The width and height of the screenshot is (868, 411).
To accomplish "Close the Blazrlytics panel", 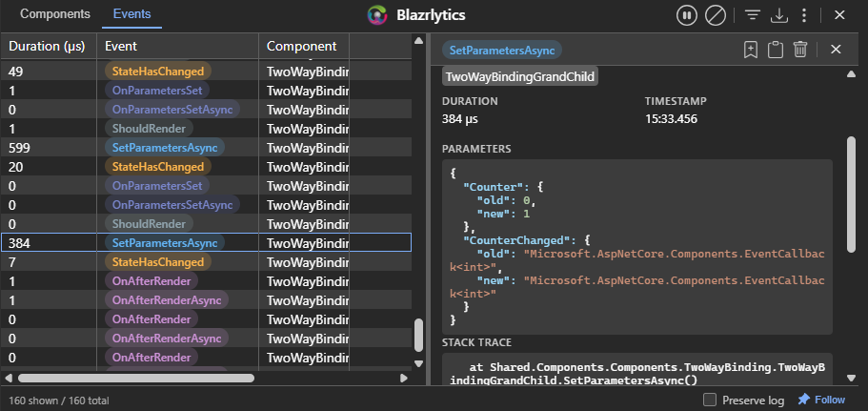I will (x=839, y=15).
